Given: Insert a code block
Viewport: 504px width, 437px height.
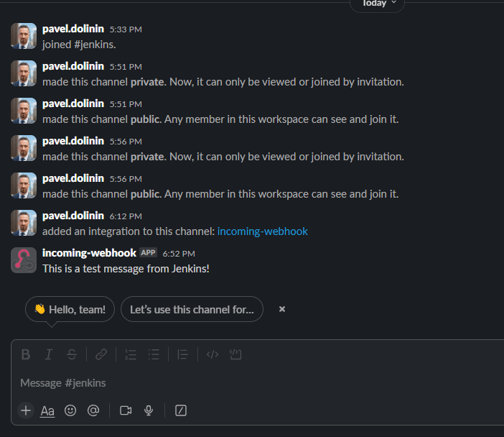Looking at the screenshot, I should pos(235,354).
